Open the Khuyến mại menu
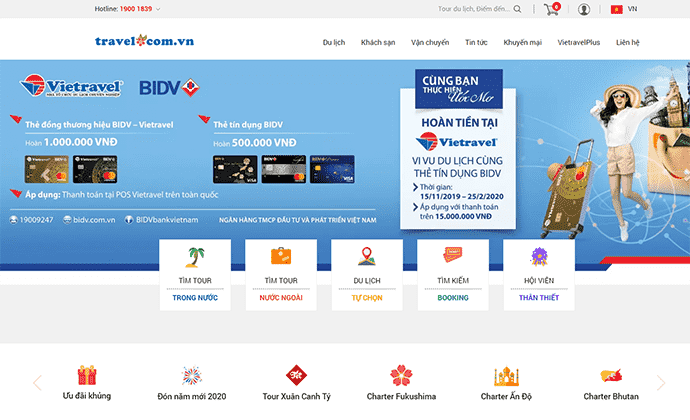690x420 pixels. click(522, 42)
